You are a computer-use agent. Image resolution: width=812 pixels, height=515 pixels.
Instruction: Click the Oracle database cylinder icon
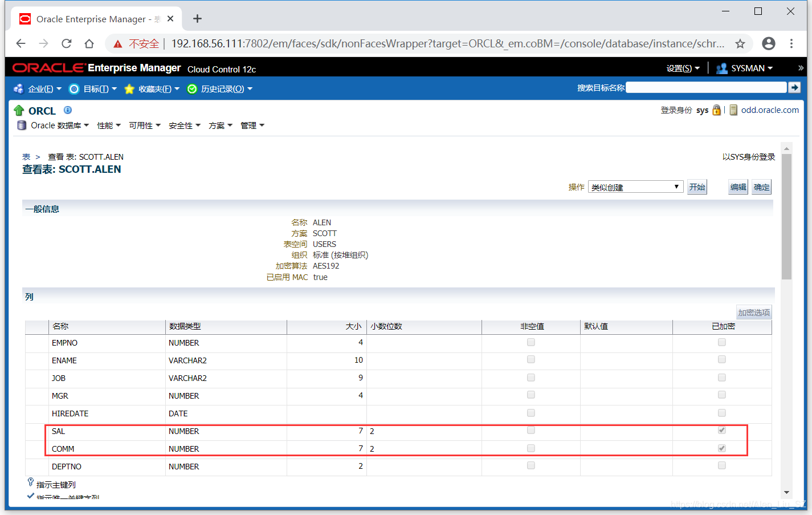pos(22,125)
